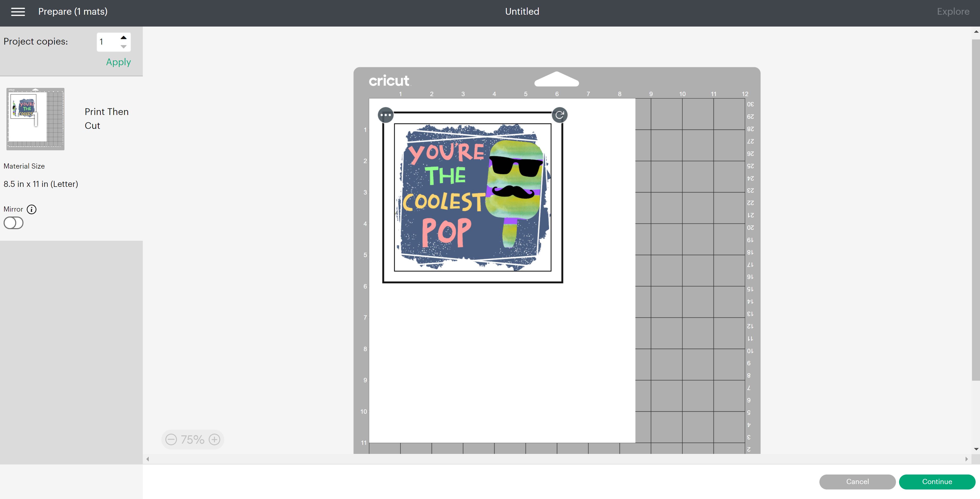Click the horizontal scrollbar left arrow
980x499 pixels.
148,459
